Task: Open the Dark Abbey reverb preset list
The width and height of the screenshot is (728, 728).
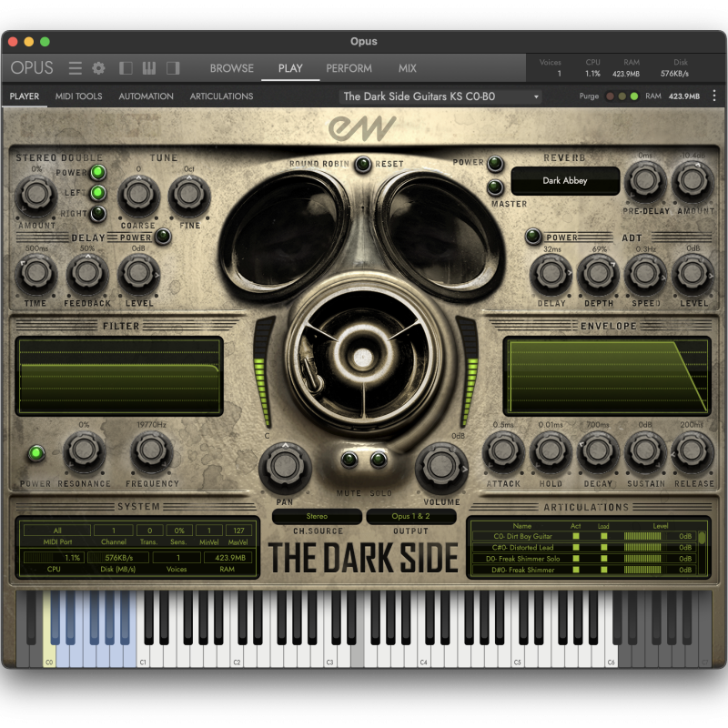Action: tap(565, 180)
